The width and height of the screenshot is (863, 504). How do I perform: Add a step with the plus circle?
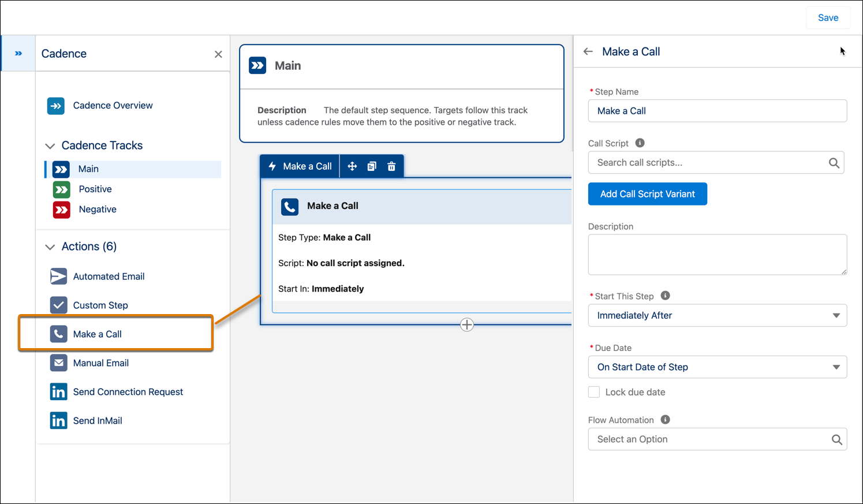tap(467, 325)
